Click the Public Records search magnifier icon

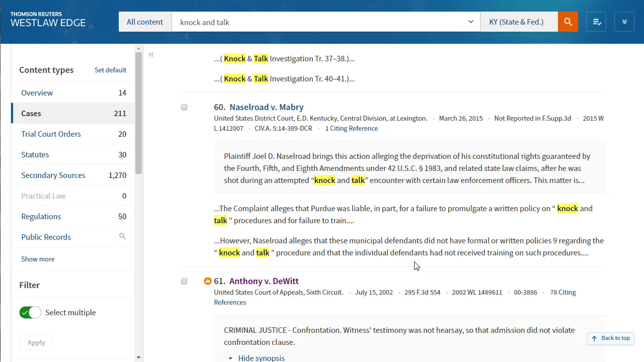point(122,236)
